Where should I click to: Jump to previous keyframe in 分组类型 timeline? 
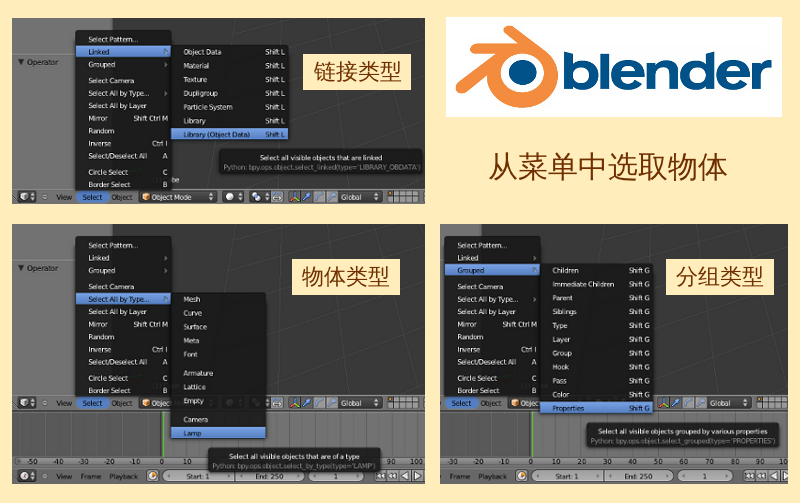pos(761,476)
